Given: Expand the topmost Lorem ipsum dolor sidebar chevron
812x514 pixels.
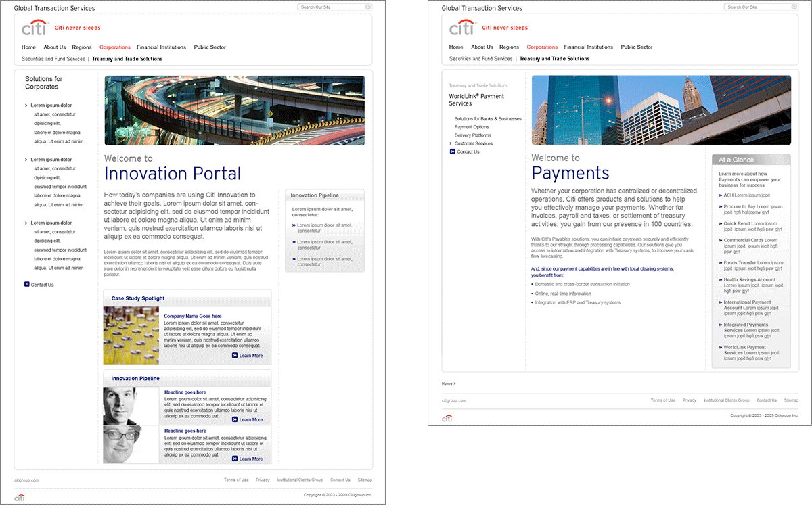Looking at the screenshot, I should [26, 106].
